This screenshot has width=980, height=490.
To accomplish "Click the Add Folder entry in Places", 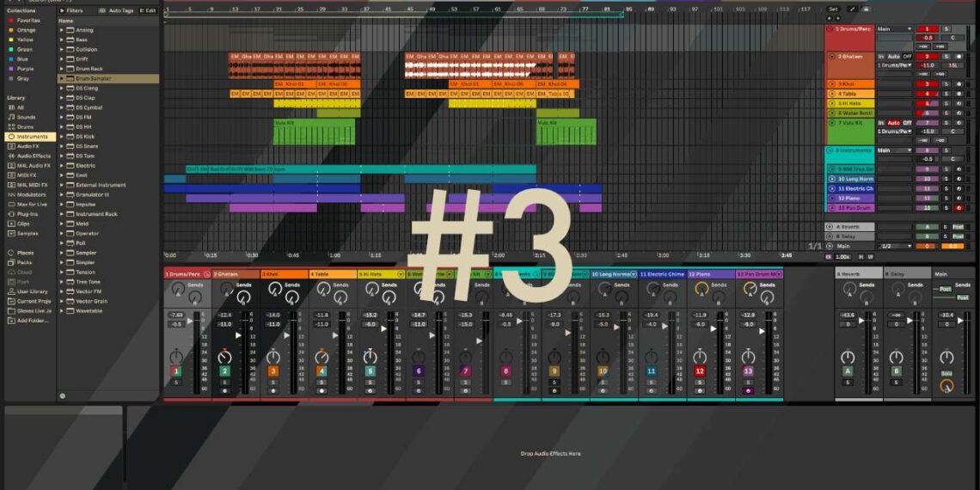I will click(x=34, y=320).
